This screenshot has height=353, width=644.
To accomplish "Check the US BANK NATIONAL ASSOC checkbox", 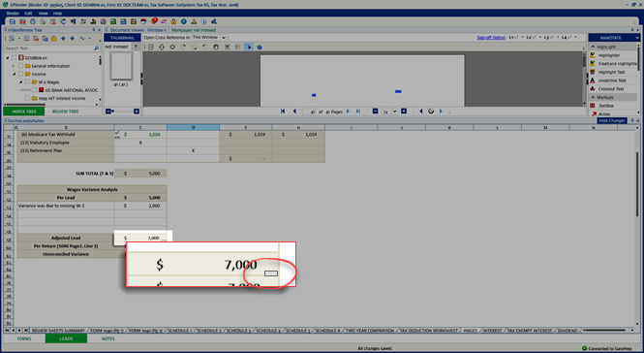I will 35,90.
